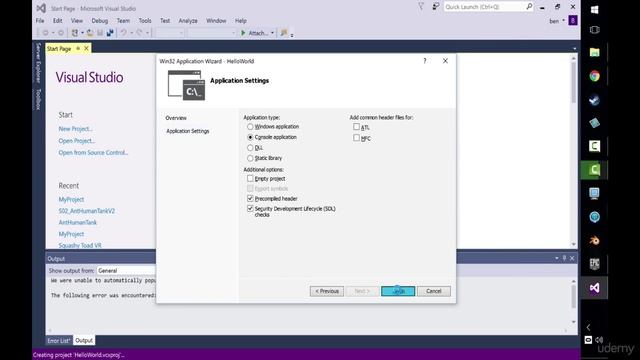The image size is (640, 360).
Task: Click the Previous button in wizard
Action: click(x=327, y=291)
